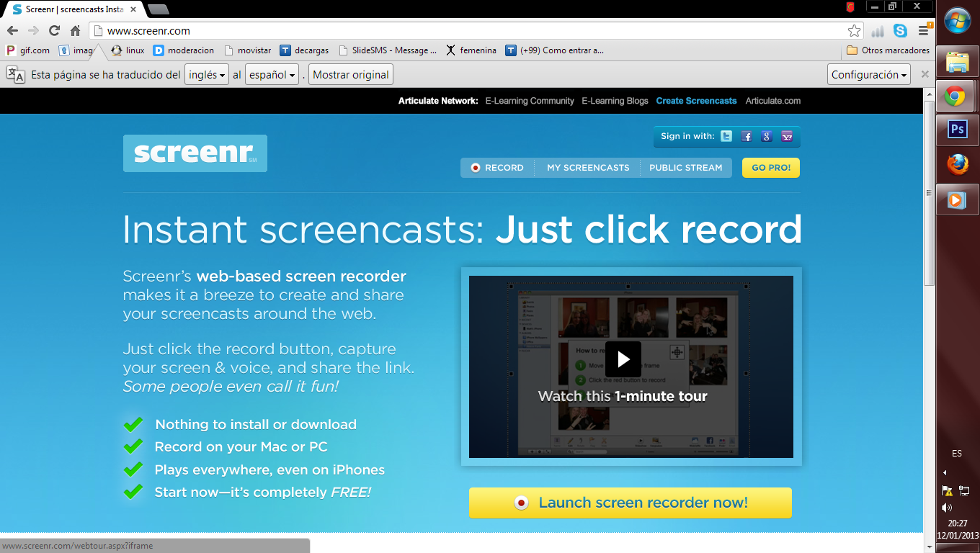Viewport: 980px width, 553px height.
Task: Open Create Screencasts link
Action: [696, 101]
